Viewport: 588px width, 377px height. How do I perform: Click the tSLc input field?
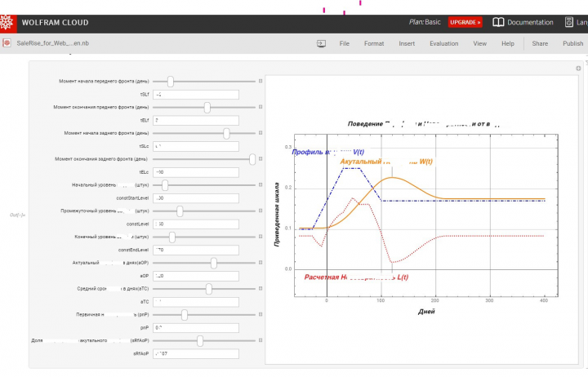coord(196,146)
